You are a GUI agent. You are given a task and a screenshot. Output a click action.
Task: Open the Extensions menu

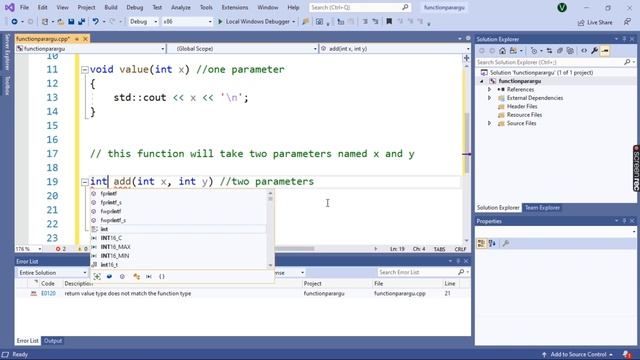(235, 7)
